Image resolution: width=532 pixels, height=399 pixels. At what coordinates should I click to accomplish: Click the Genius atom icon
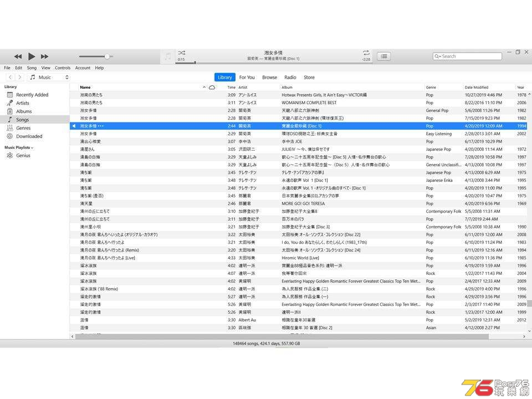click(10, 155)
